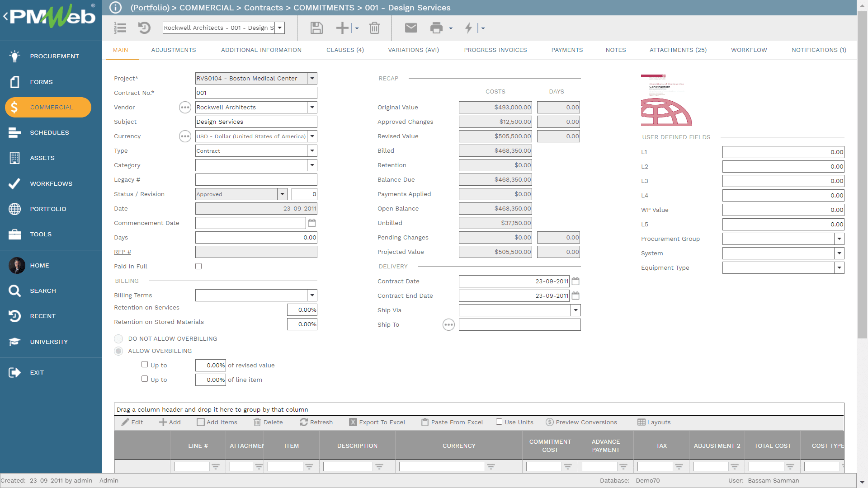The image size is (868, 488).
Task: Expand the Project dropdown
Action: [312, 78]
